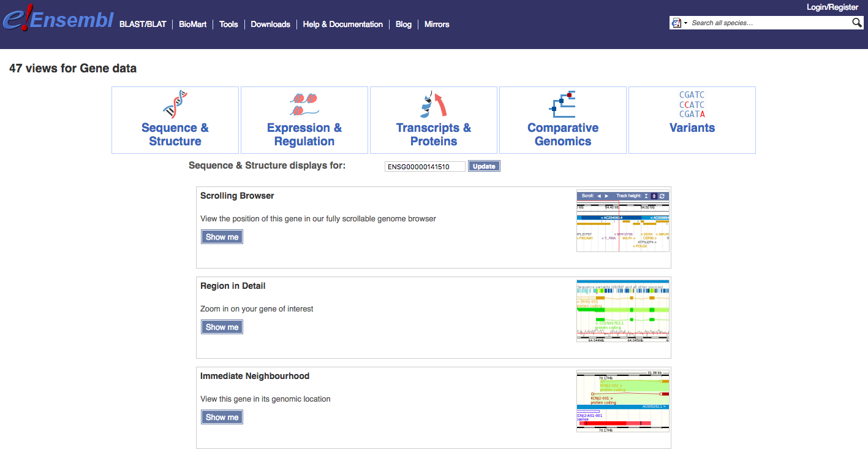Click Downloads in the navigation bar
868x455 pixels.
270,25
